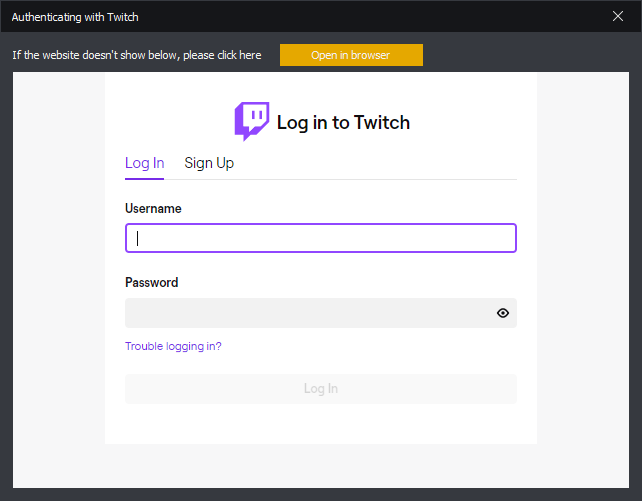
Task: Click the 'Authenticating with Twitch' title text
Action: coord(75,17)
